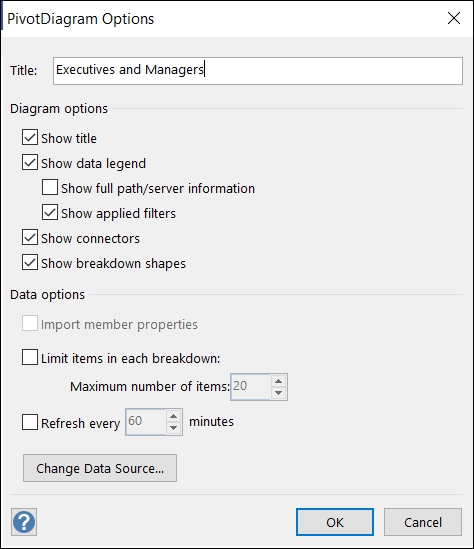Click the Maximum number of items field

251,387
